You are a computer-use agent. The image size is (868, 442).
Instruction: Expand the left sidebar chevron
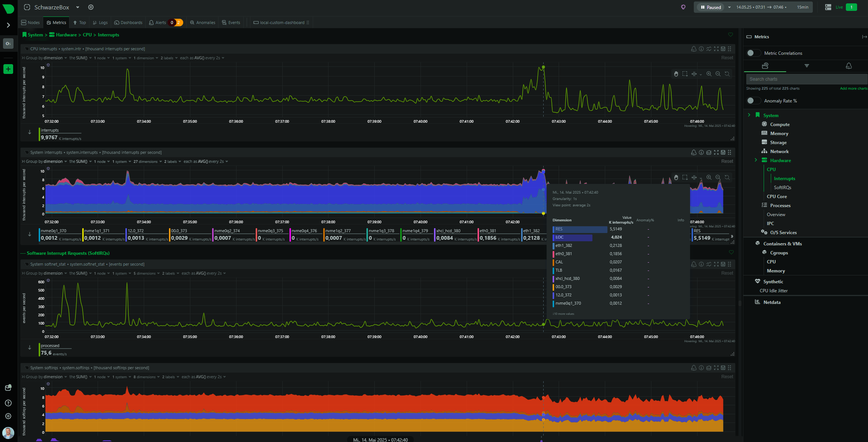coord(8,25)
